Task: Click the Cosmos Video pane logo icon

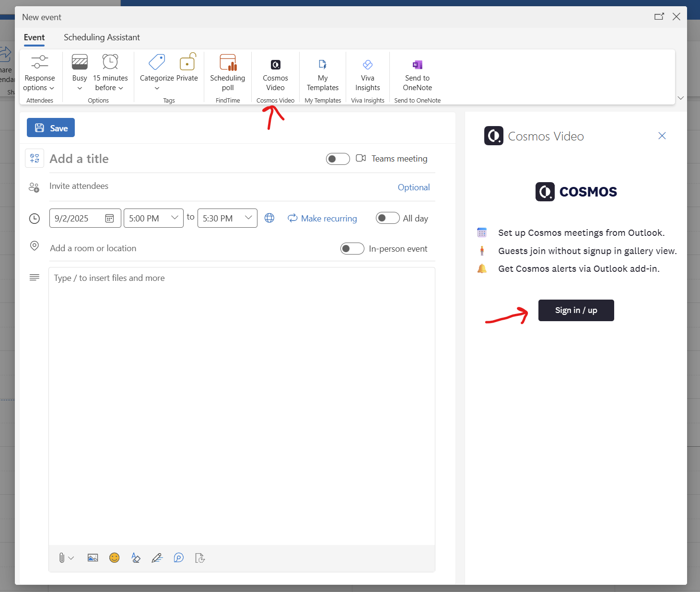Action: click(493, 136)
